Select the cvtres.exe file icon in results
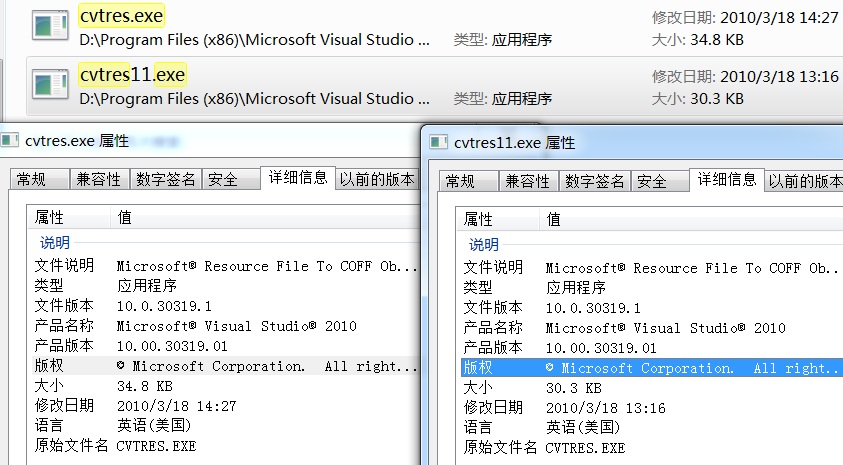843x465 pixels. pos(51,26)
